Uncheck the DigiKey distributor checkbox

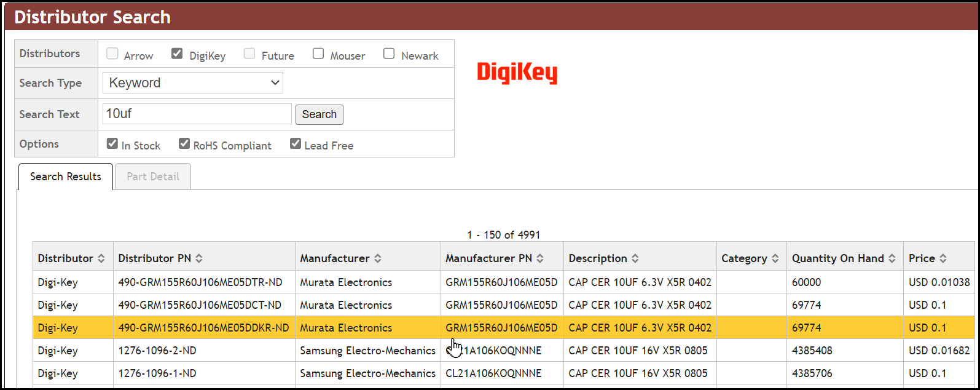pyautogui.click(x=177, y=54)
